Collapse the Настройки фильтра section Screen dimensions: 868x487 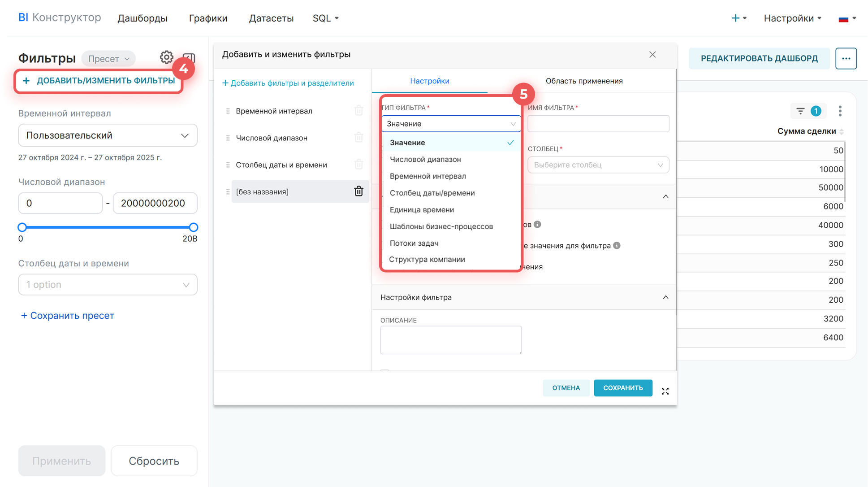[665, 297]
